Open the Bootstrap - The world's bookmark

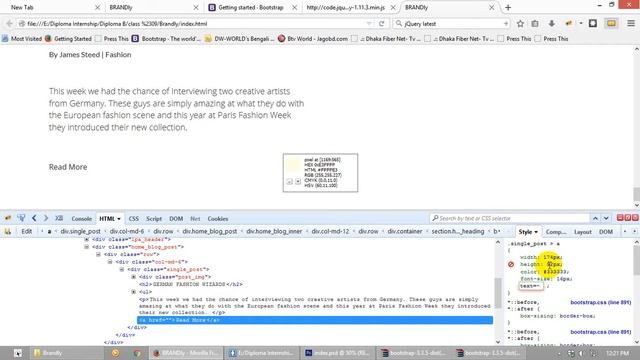coord(166,39)
